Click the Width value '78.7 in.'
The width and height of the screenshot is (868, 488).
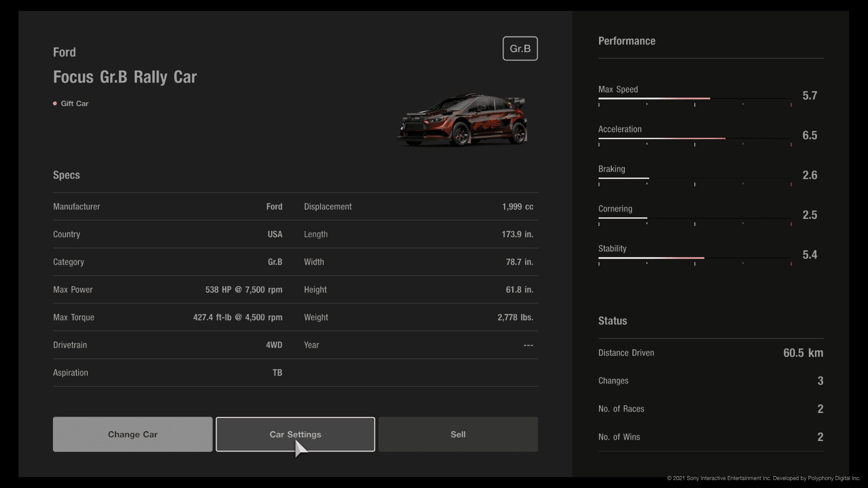[519, 262]
